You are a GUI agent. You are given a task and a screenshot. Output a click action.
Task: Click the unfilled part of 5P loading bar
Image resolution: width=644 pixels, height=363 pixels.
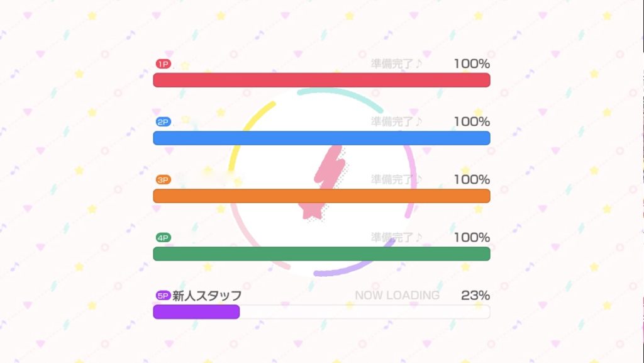365,311
